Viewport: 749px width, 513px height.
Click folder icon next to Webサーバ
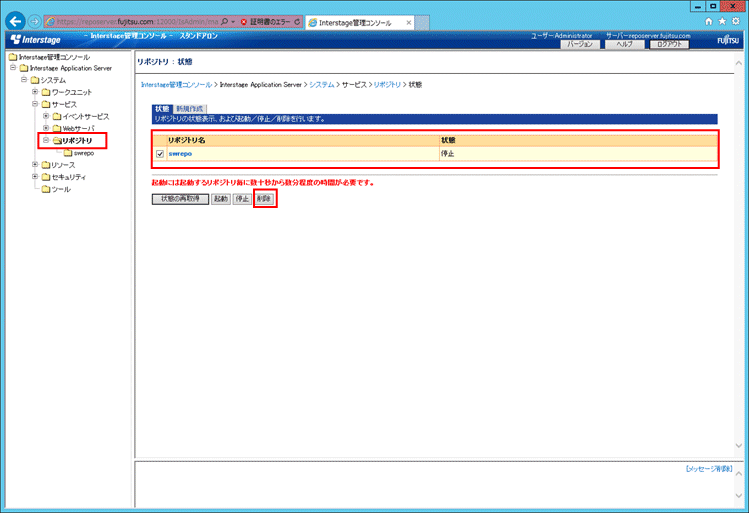(57, 128)
